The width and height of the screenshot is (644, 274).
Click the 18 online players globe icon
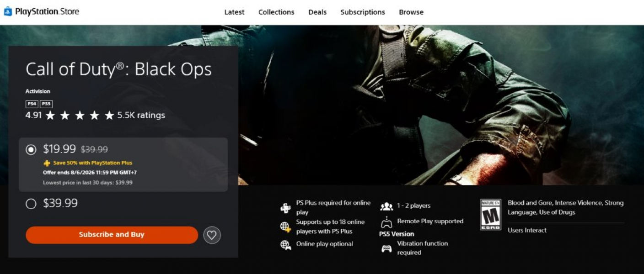(285, 227)
